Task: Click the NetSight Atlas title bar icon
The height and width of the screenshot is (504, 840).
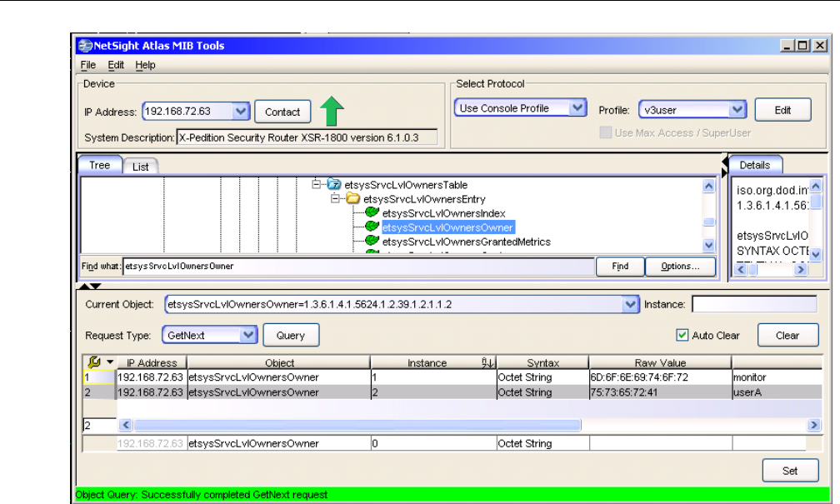Action: 85,46
